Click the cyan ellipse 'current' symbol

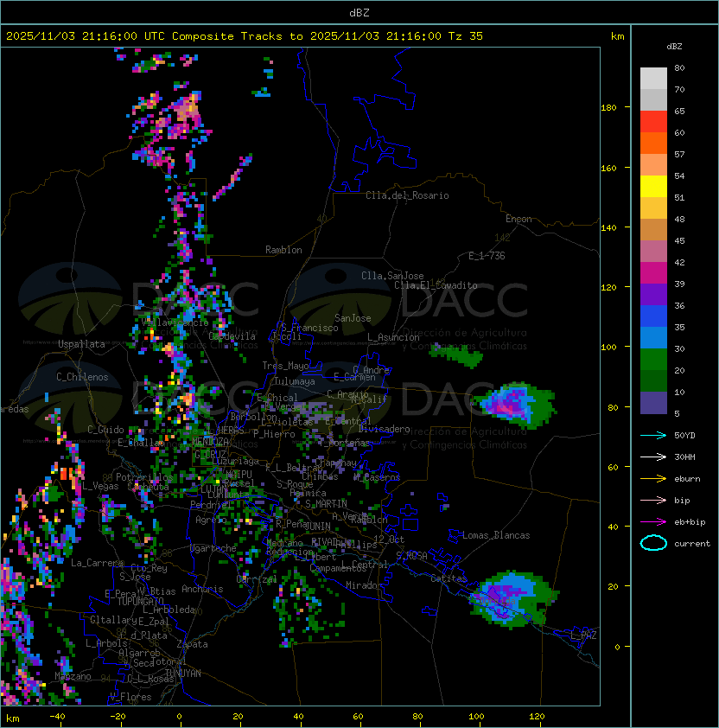(653, 543)
